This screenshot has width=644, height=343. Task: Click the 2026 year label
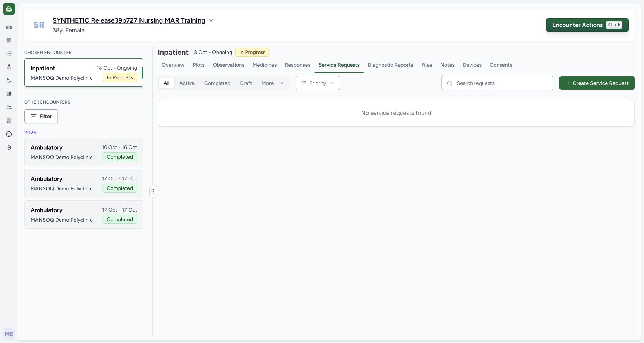(x=30, y=133)
